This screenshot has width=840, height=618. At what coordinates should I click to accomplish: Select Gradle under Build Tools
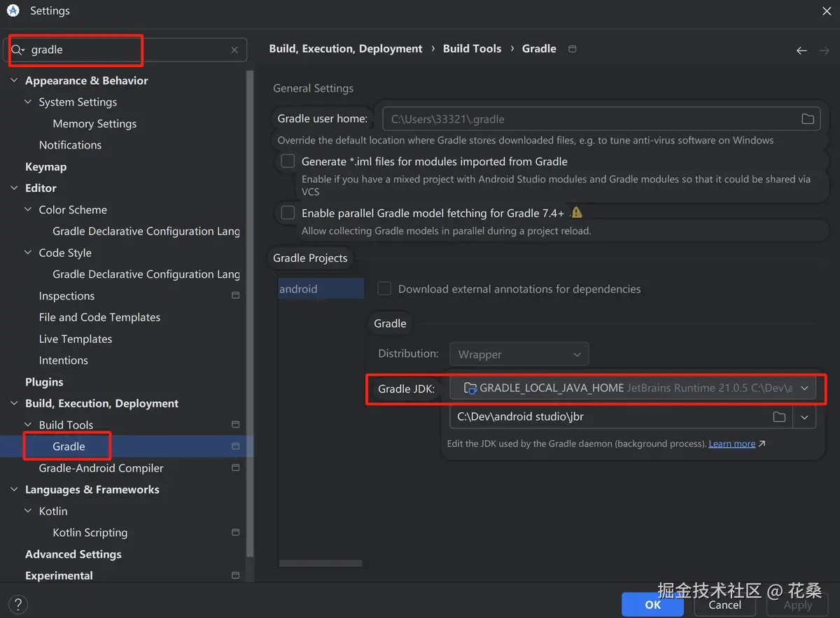(x=69, y=447)
